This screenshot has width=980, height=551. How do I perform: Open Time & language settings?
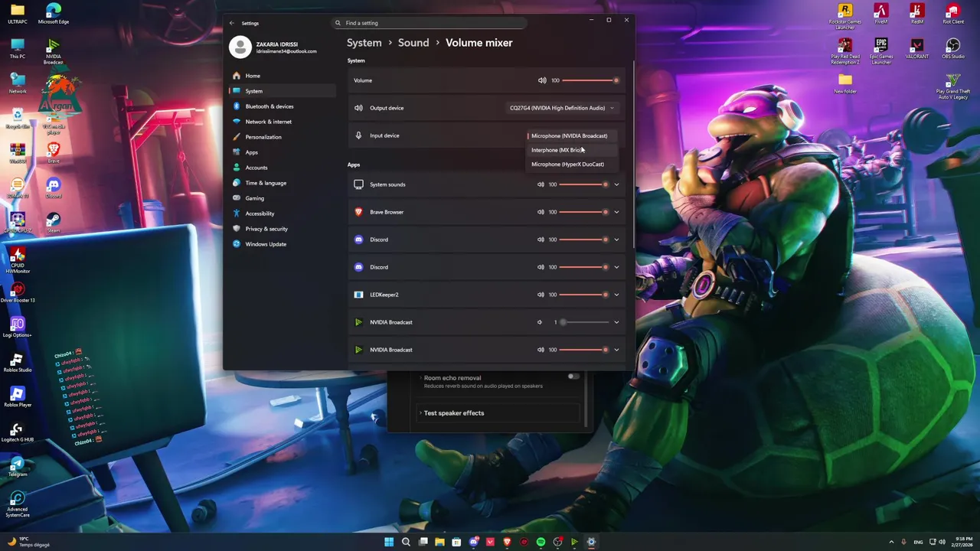click(282, 183)
